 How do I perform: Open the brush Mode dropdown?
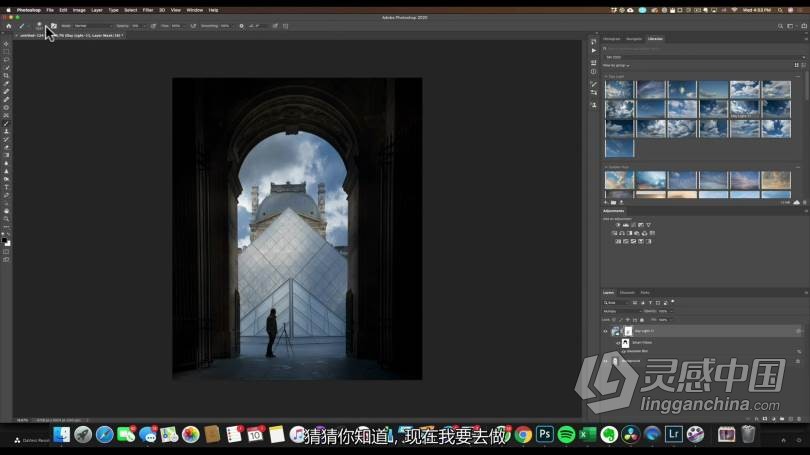tap(92, 26)
